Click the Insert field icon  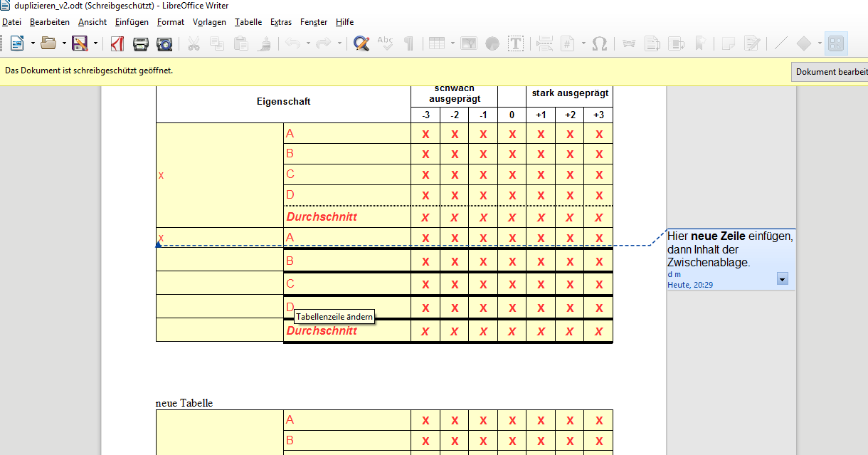pos(568,43)
